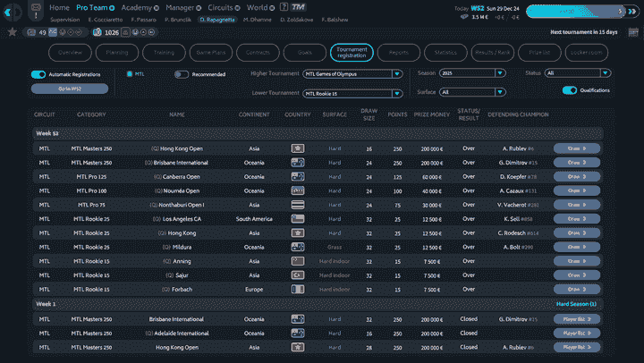Enable the Recommended toggle
The width and height of the screenshot is (644, 363).
(182, 74)
